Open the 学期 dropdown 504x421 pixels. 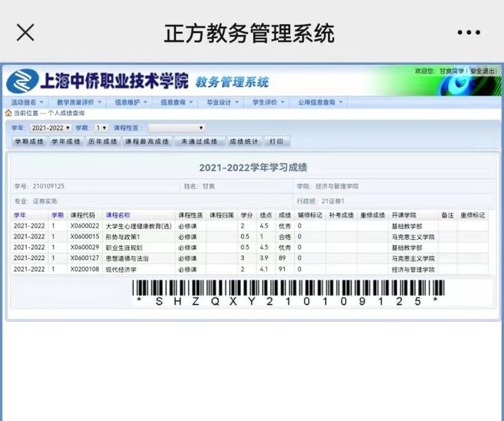tap(101, 128)
